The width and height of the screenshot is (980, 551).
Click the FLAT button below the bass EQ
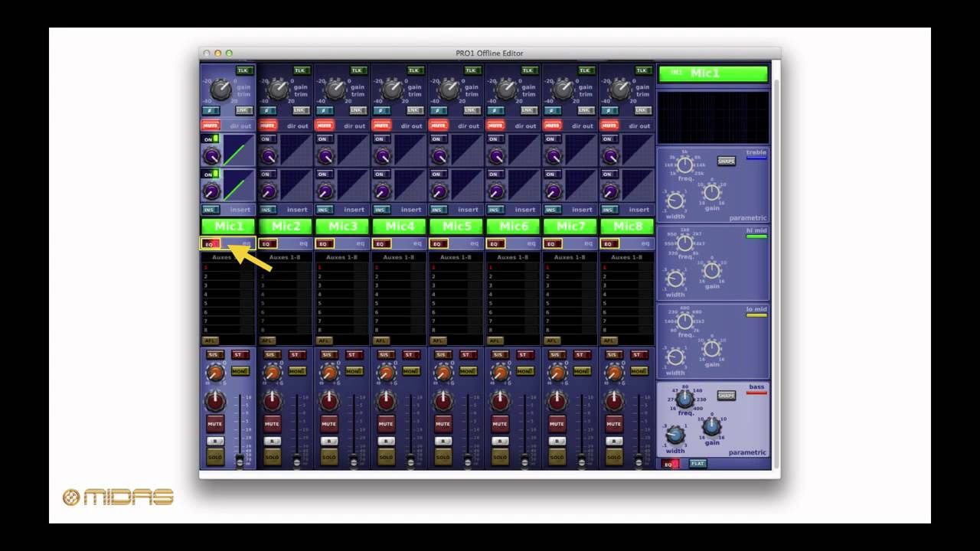pyautogui.click(x=697, y=464)
